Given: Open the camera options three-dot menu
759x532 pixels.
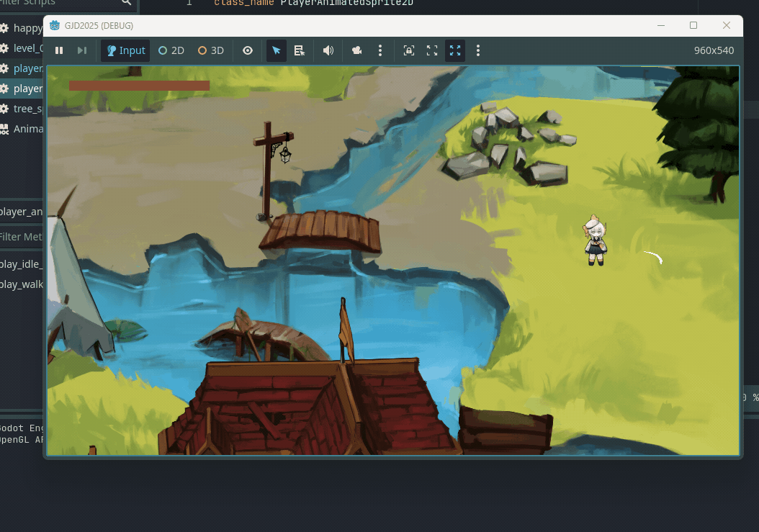Looking at the screenshot, I should (380, 50).
